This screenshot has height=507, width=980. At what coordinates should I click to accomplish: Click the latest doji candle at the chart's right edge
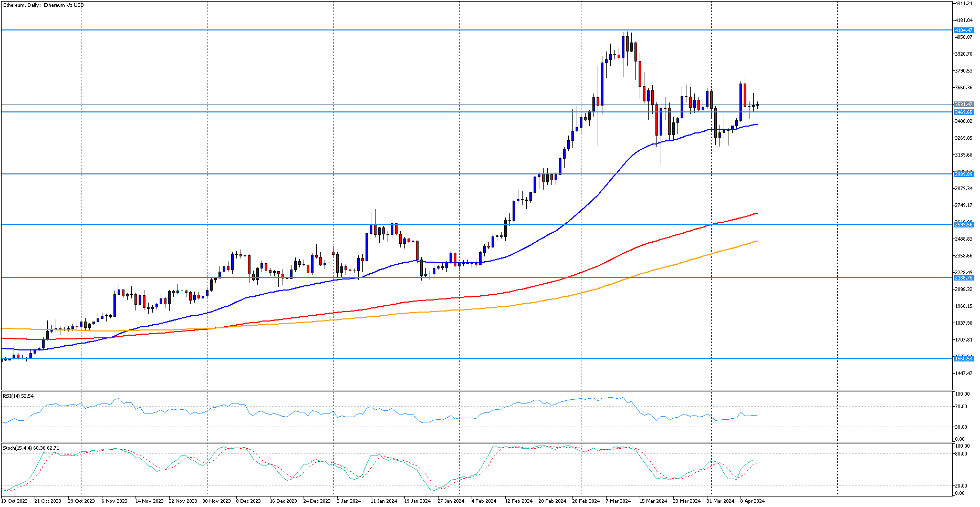pos(756,105)
